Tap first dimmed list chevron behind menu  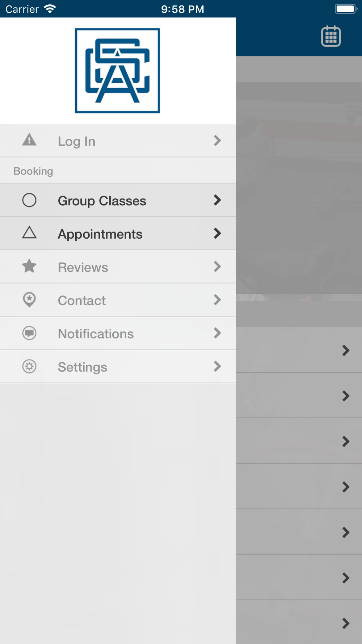(x=346, y=350)
